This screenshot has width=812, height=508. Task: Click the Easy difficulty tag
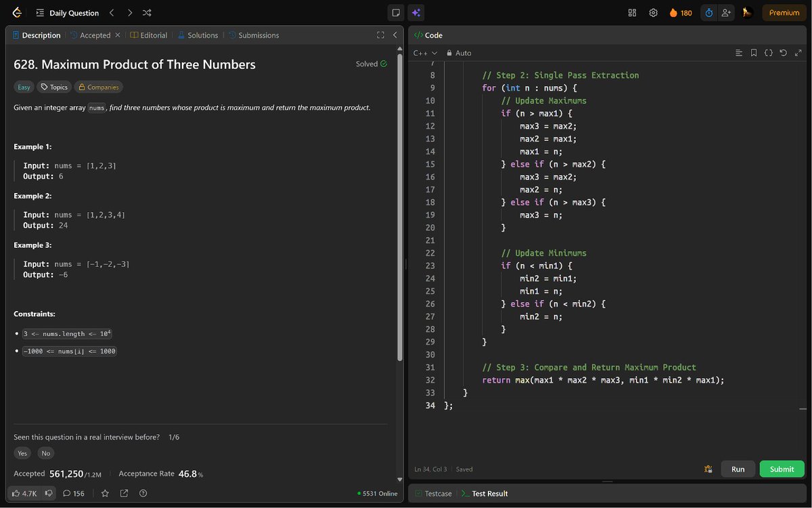[24, 87]
